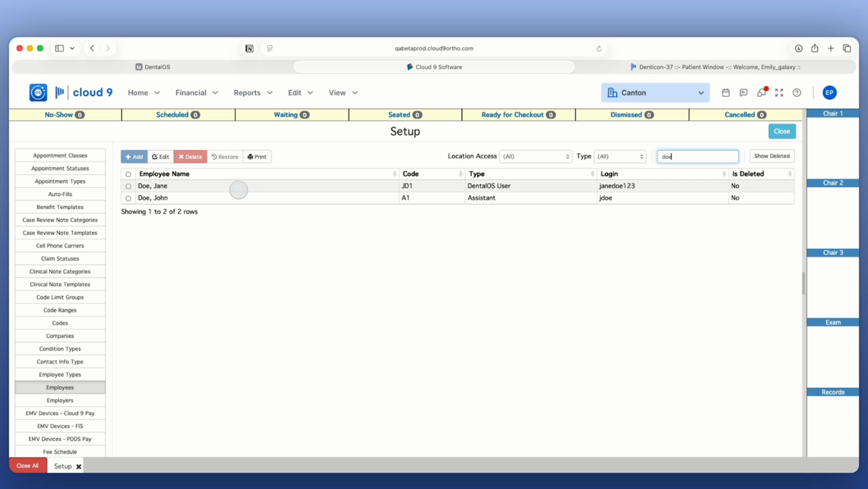Open Safari downloads icon
868x489 pixels.
pos(799,48)
